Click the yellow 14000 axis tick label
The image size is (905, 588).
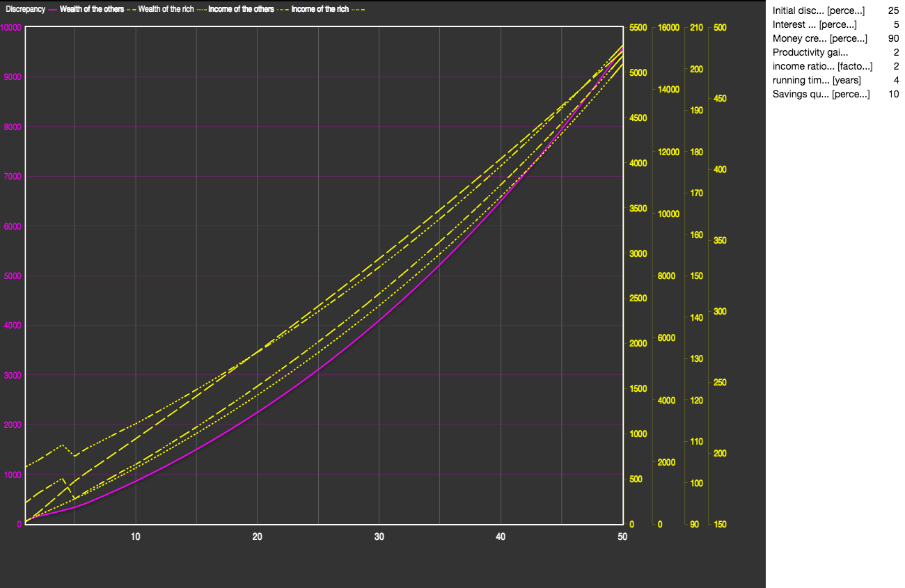(x=668, y=90)
